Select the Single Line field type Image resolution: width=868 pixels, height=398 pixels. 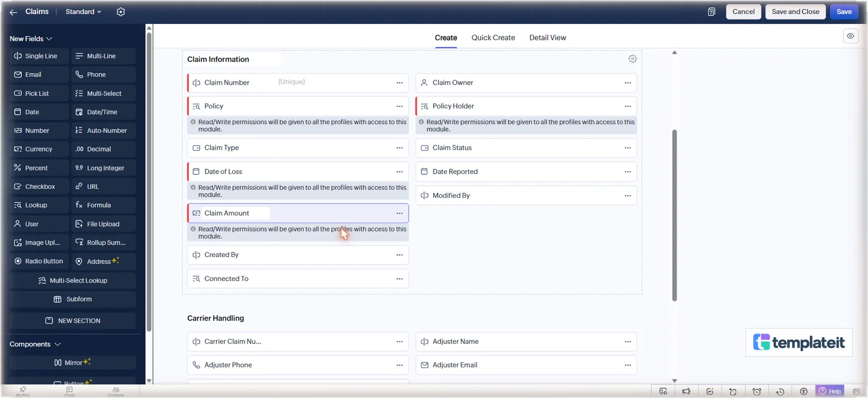point(40,56)
